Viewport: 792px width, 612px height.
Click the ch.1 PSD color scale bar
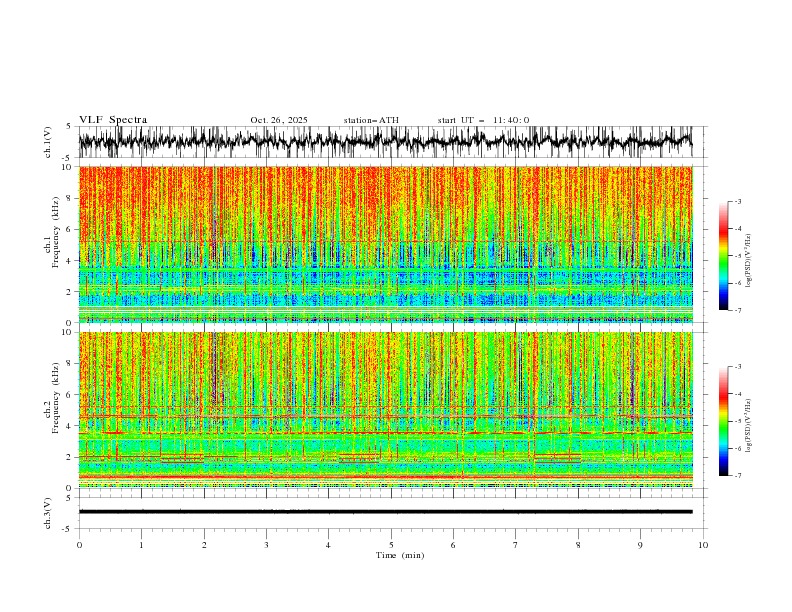(x=723, y=256)
